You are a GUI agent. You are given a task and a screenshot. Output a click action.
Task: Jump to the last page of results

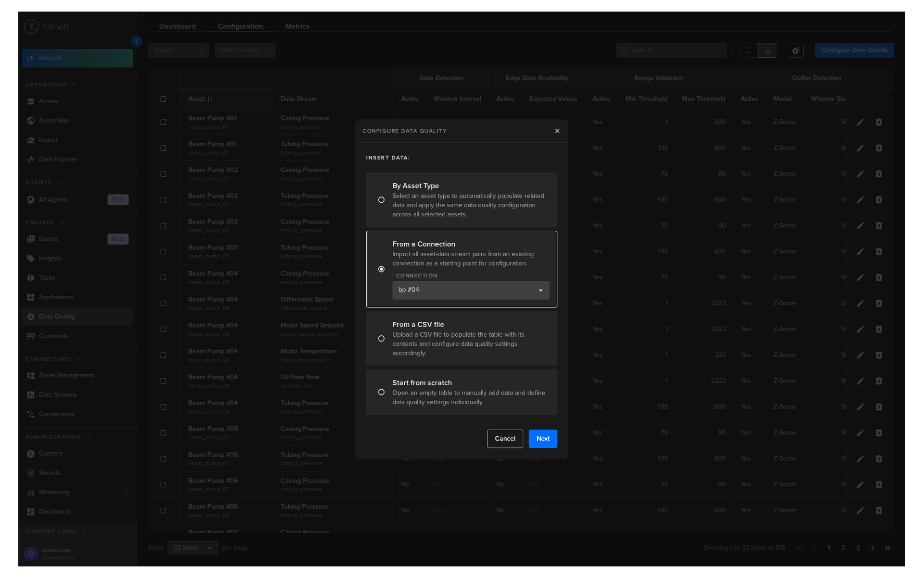coord(887,548)
